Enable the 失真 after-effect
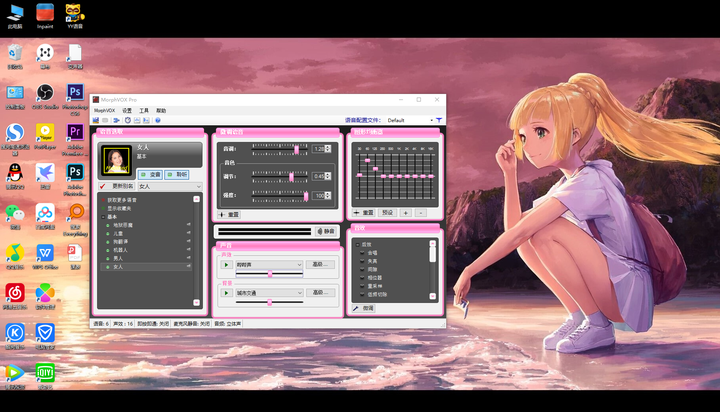 pos(362,261)
